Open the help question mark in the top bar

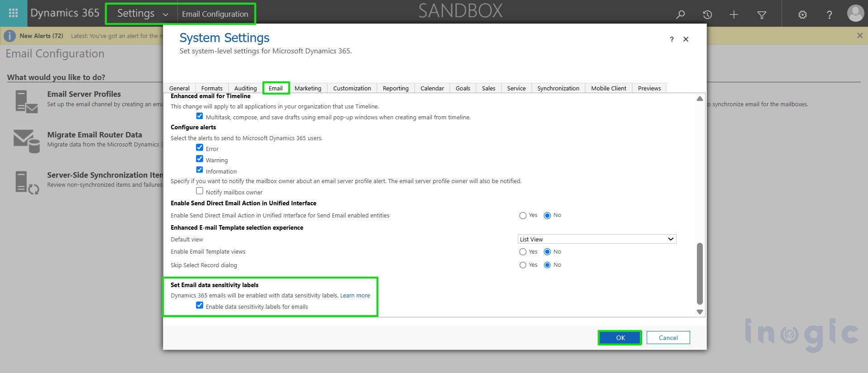pyautogui.click(x=829, y=15)
